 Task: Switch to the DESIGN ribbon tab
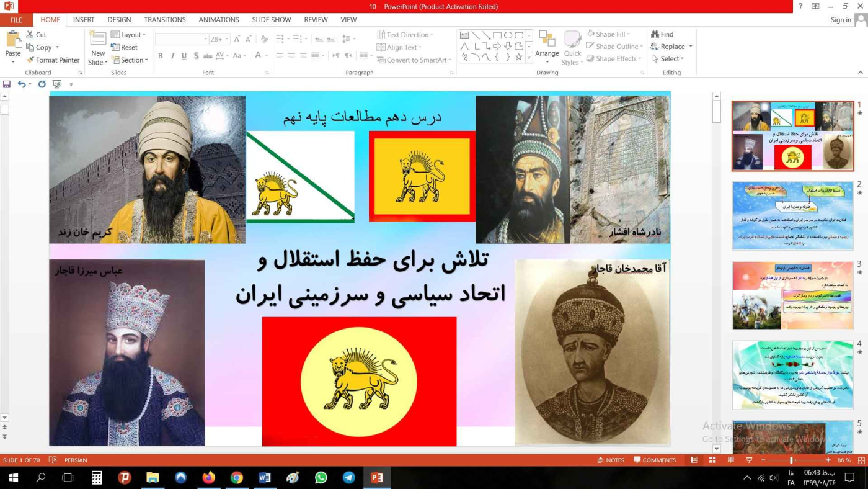click(119, 20)
